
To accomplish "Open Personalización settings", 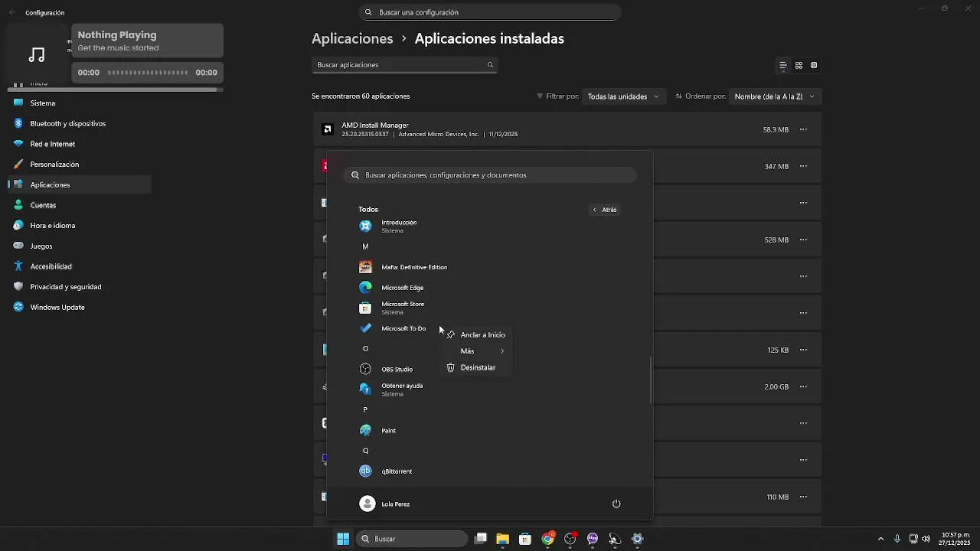I will click(80, 165).
